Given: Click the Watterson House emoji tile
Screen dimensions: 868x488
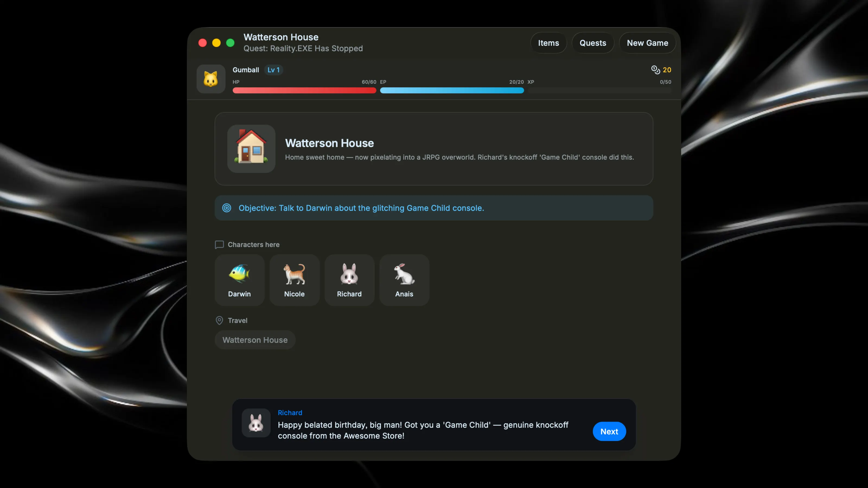Looking at the screenshot, I should (251, 149).
